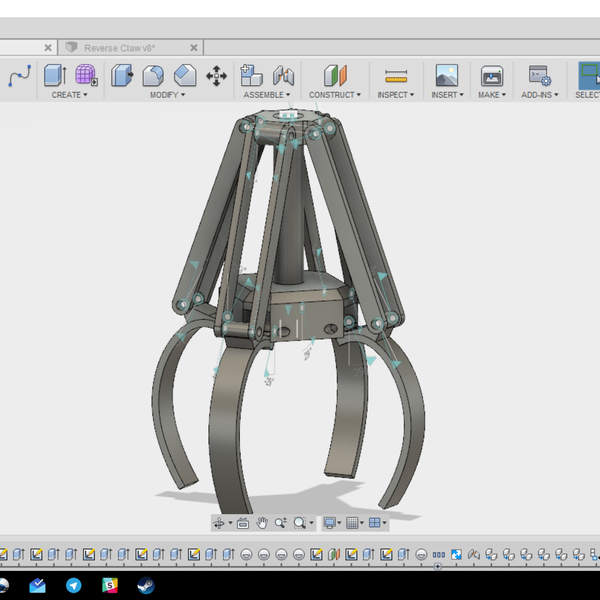This screenshot has height=600, width=600.
Task: Open the Display Settings monitor dropdown
Action: pos(332,523)
